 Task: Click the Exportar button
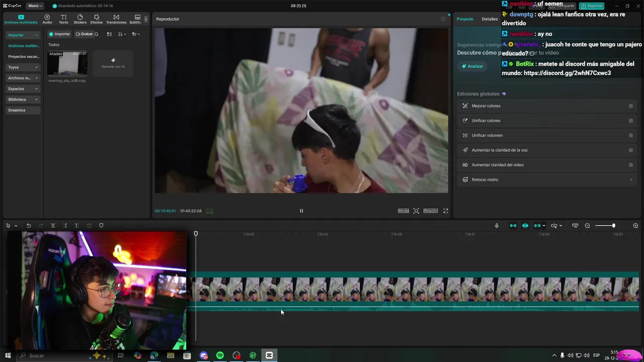click(592, 6)
